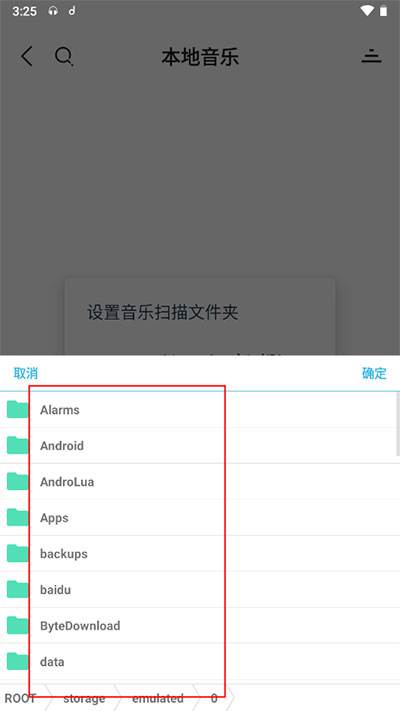Viewport: 400px width, 711px height.
Task: Cancel folder selection with 取消
Action: pyautogui.click(x=26, y=374)
